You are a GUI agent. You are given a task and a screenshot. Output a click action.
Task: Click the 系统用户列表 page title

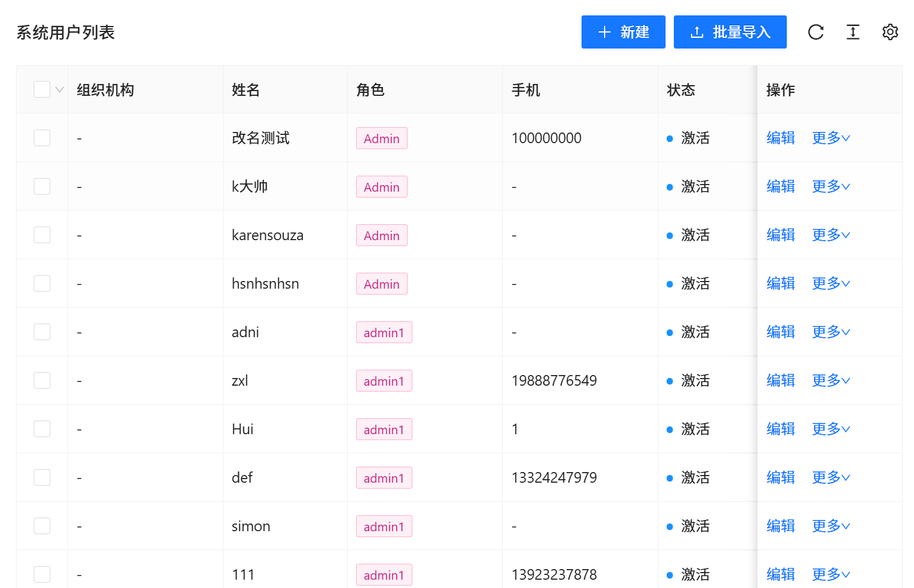pos(66,33)
